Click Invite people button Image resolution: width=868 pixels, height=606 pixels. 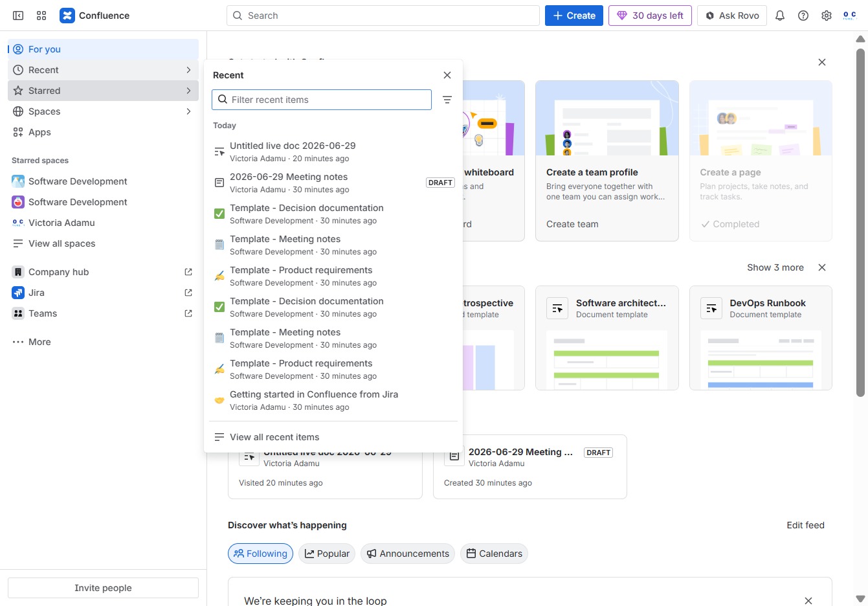(x=104, y=588)
